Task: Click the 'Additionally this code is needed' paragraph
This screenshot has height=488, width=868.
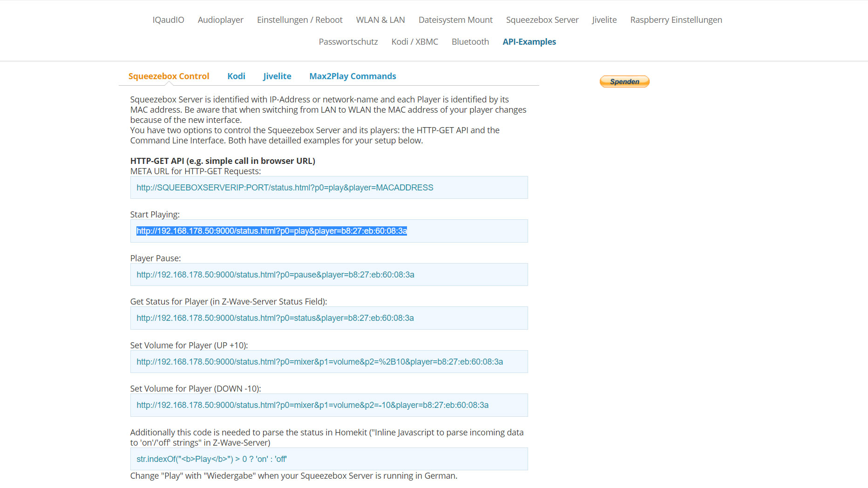Action: (x=327, y=438)
